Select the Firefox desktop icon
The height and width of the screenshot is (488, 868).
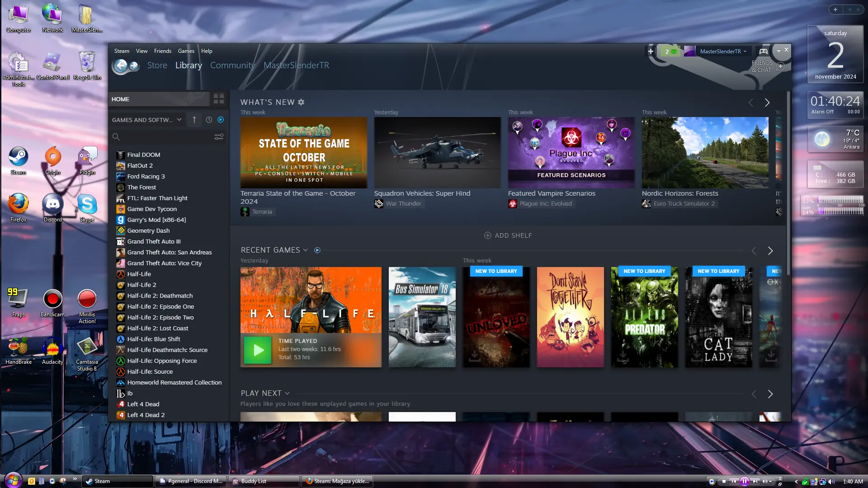[x=18, y=208]
